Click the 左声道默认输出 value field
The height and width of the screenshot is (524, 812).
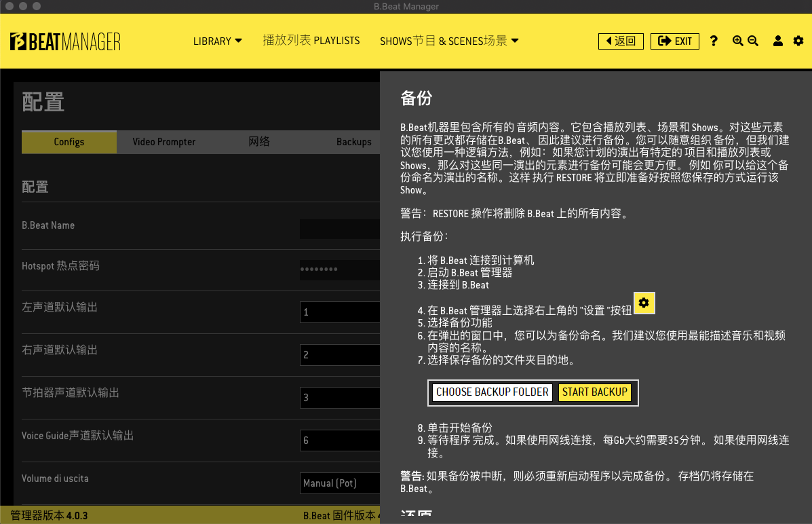[x=340, y=312]
